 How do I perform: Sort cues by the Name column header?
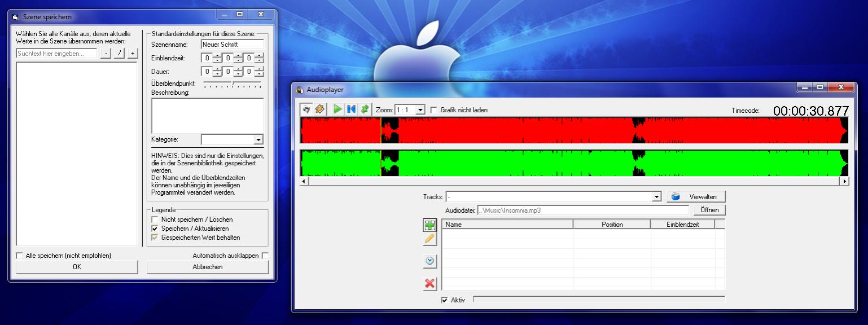click(x=507, y=224)
